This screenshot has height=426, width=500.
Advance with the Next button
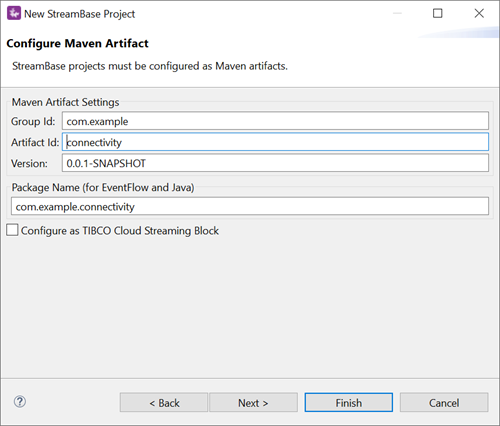[253, 403]
